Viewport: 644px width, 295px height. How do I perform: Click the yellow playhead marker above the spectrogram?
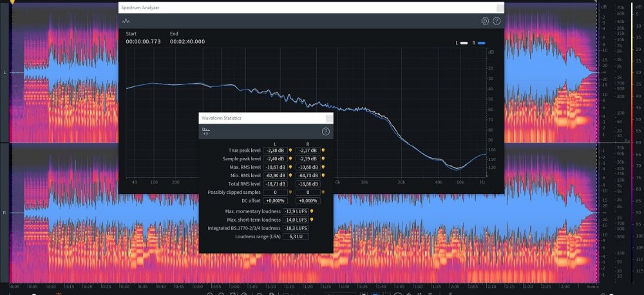pos(12,3)
